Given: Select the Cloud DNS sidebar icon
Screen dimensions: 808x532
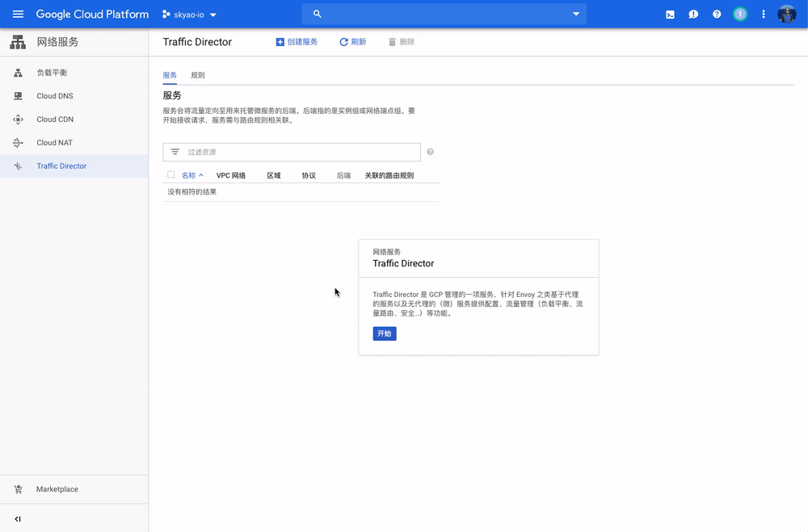Looking at the screenshot, I should point(18,96).
